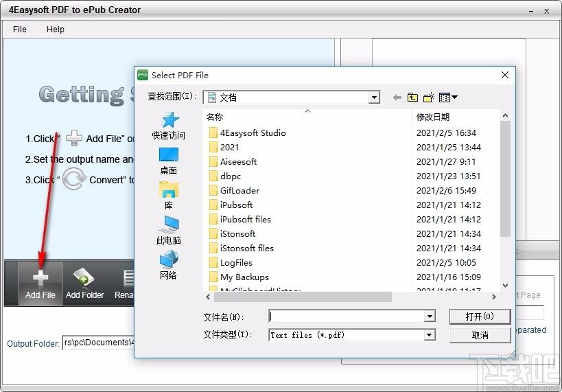Click the date 2021/1/27 9:11

(x=446, y=162)
